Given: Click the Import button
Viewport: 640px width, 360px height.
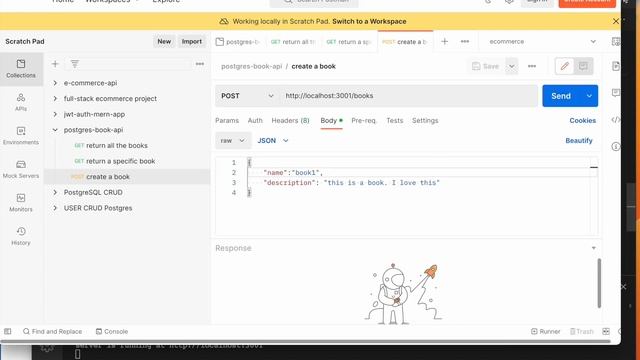Looking at the screenshot, I should 192,41.
